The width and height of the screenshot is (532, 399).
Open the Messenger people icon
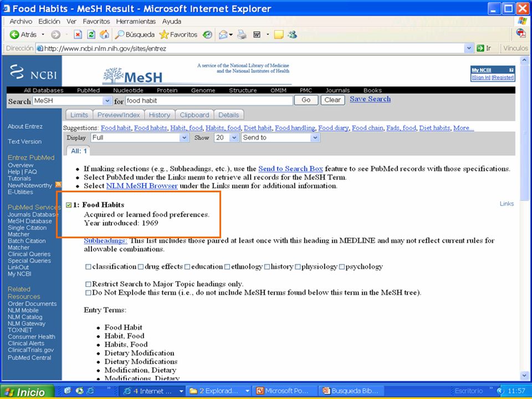(x=292, y=34)
